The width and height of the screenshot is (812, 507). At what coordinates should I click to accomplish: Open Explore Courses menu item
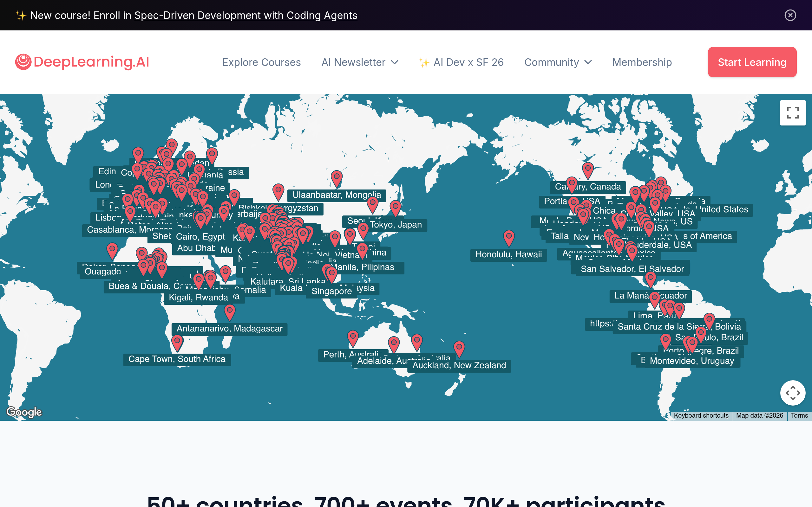261,62
